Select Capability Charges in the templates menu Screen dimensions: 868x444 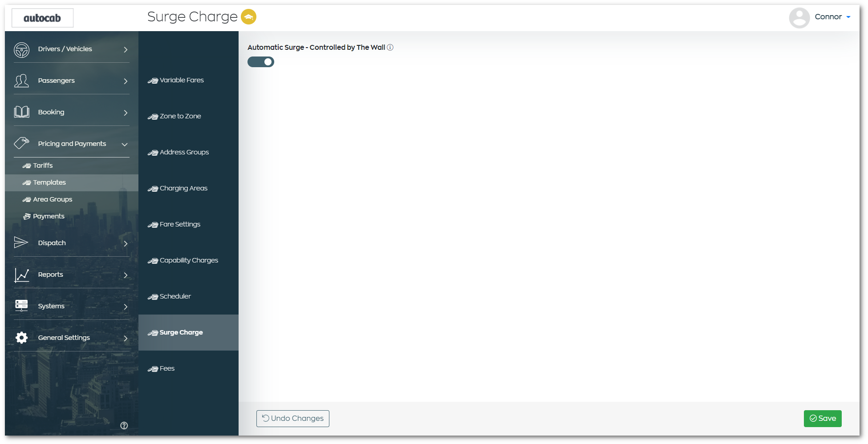[x=188, y=260]
